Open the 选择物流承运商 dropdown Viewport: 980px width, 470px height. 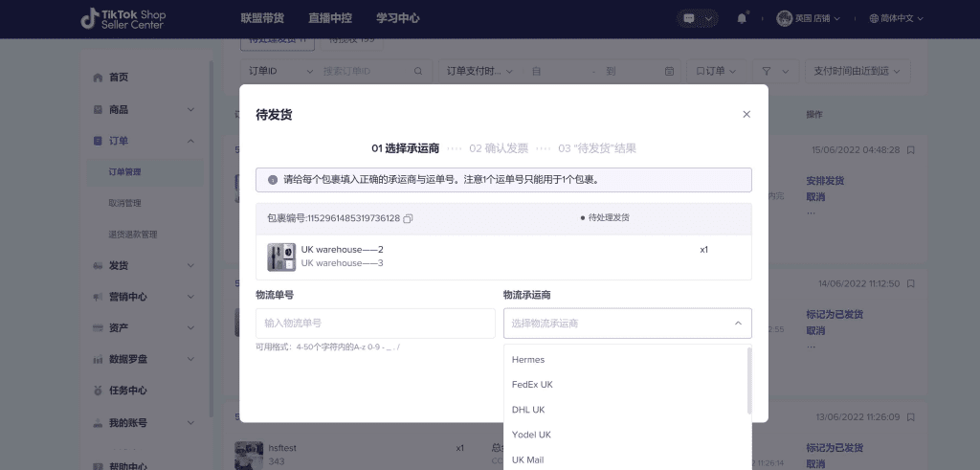tap(628, 324)
